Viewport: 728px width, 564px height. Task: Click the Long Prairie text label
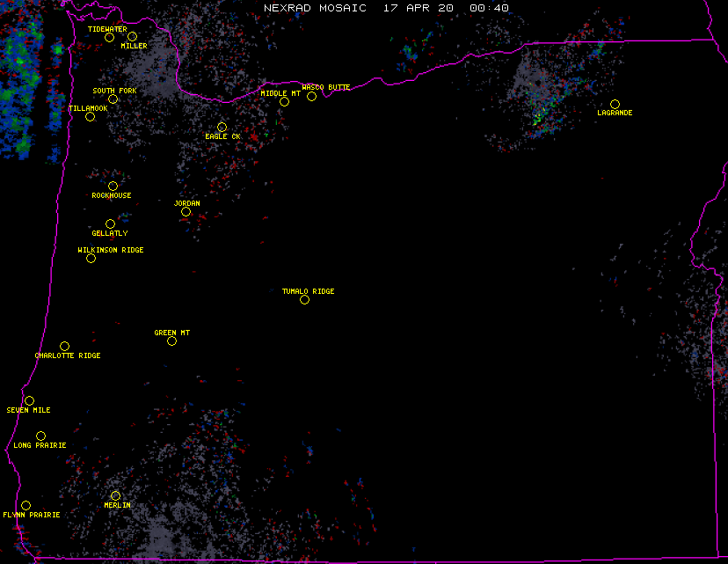pos(40,445)
